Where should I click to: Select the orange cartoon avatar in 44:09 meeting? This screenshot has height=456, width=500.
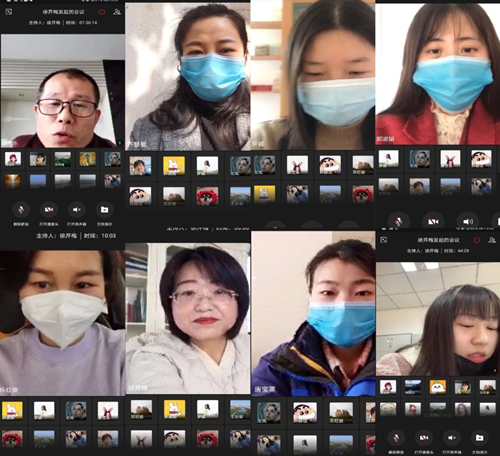click(438, 387)
